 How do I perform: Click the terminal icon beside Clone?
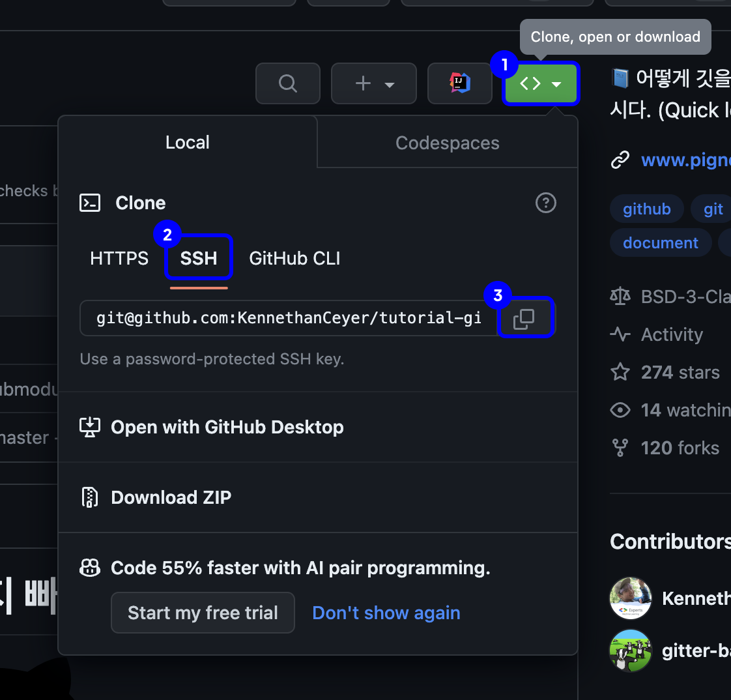[x=89, y=203]
